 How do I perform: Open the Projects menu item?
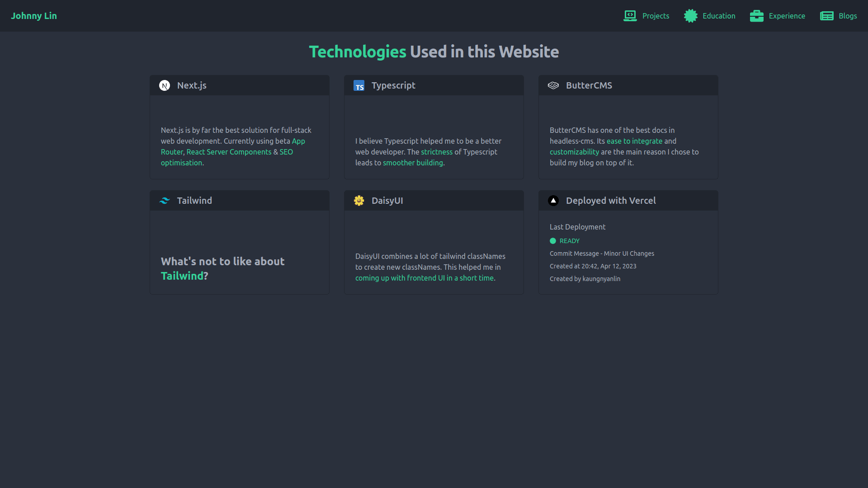656,16
